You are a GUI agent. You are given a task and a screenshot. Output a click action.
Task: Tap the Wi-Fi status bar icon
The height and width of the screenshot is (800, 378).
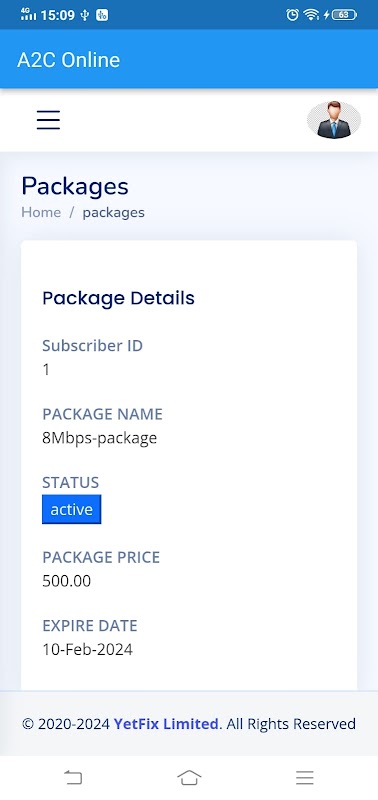[x=311, y=15]
